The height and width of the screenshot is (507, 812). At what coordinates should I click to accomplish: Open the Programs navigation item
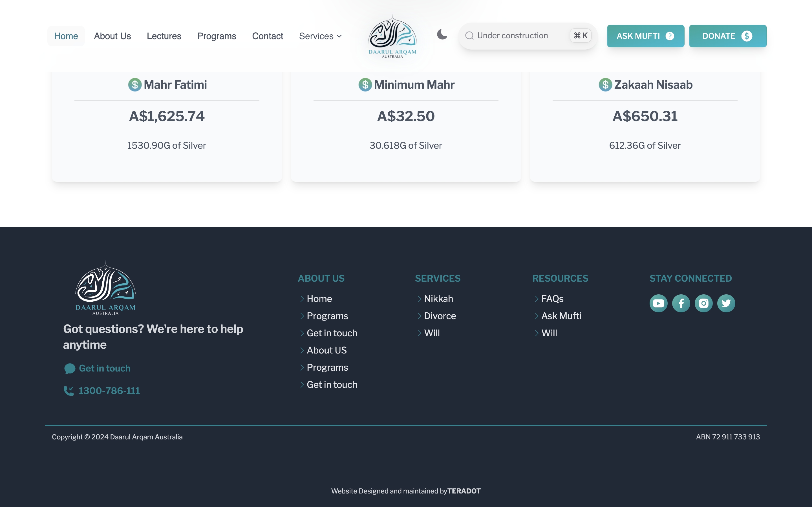217,36
